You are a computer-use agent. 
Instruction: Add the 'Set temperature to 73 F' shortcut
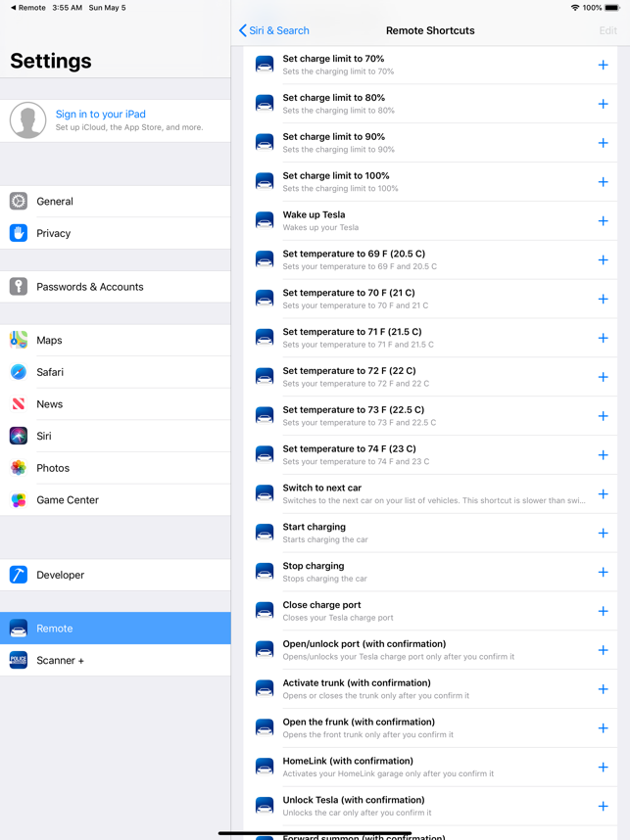point(603,416)
